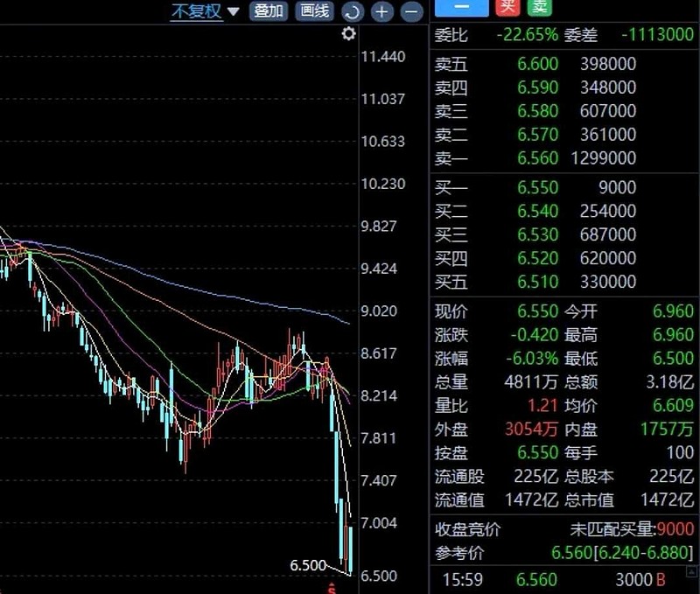Click the green 卖 sell button
This screenshot has width=700, height=594.
pos(540,7)
